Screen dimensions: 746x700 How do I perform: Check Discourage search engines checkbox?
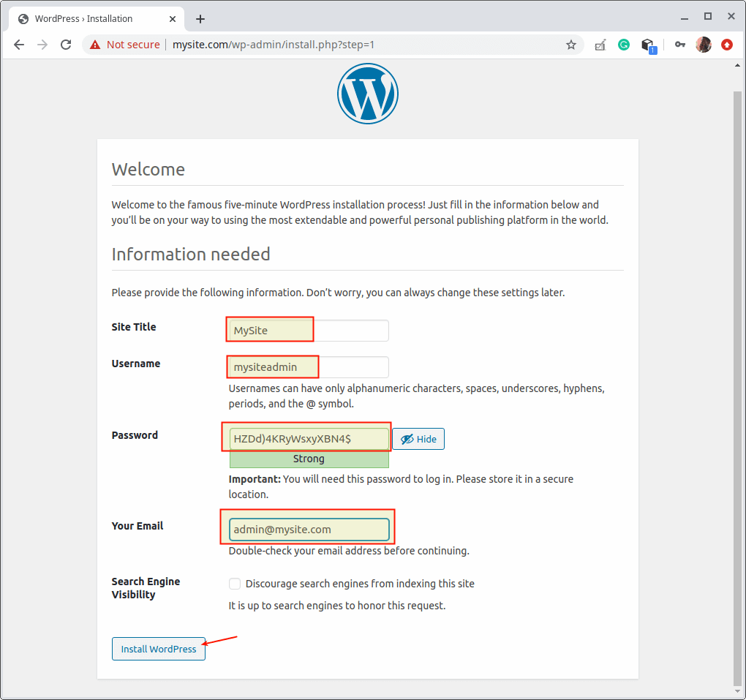click(235, 584)
